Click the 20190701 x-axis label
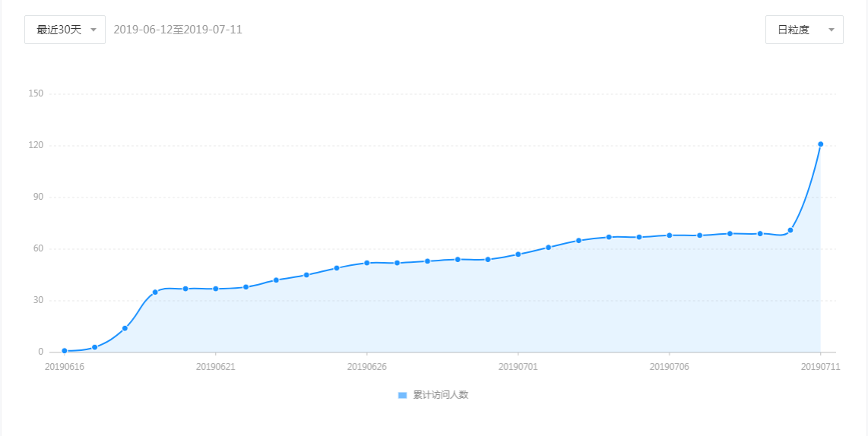 point(518,366)
